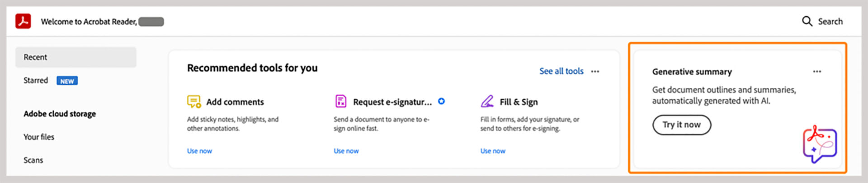Open the Generative summary card options menu

coord(817,72)
